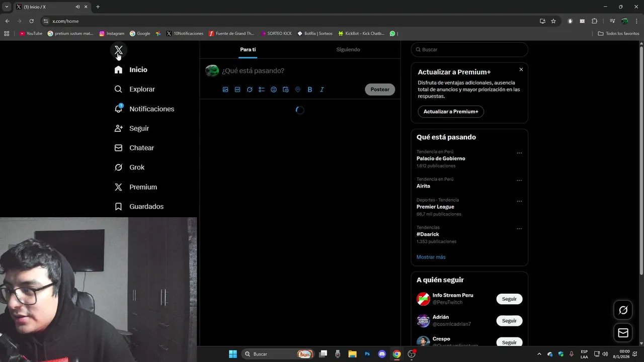This screenshot has width=644, height=362.
Task: Open the Windows Start menu
Action: tap(233, 354)
